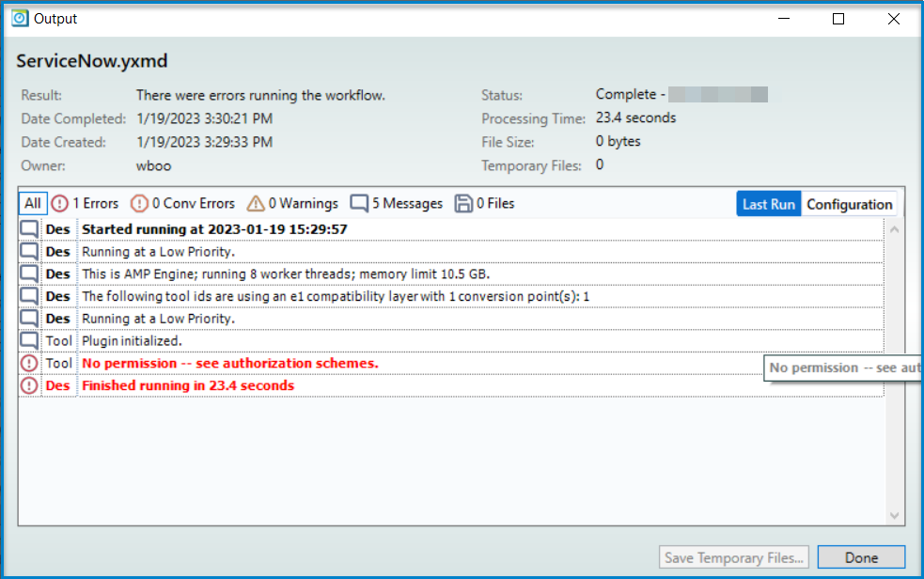
Task: Click Save Temporary Files button
Action: [734, 557]
